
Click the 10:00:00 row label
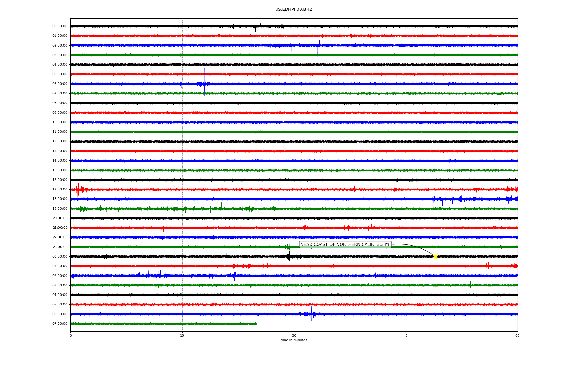point(60,122)
